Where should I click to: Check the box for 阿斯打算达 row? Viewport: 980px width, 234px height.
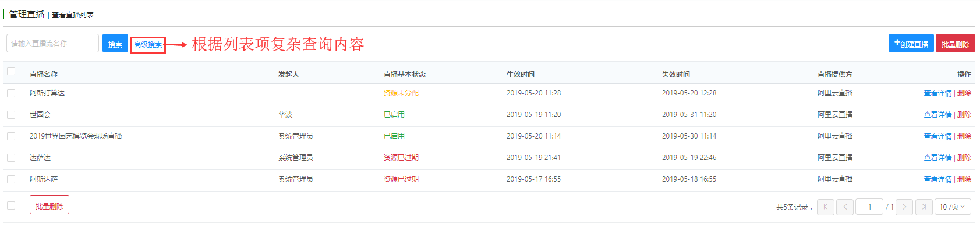[11, 93]
